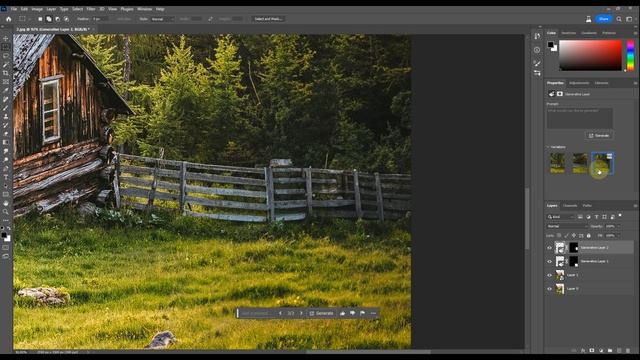Go to the Home screen icon
Screen dimensions: 640x360
(9, 19)
